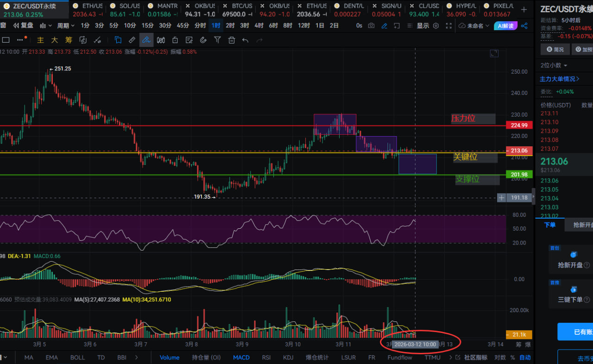This screenshot has width=593, height=364.
Task: Toggle 对数 logarithmic scale
Action: pos(500,357)
